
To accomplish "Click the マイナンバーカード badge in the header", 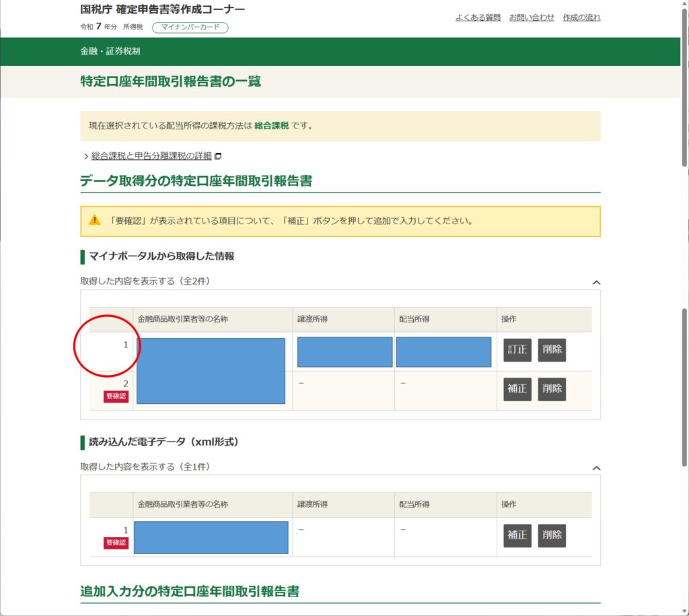I will [190, 28].
